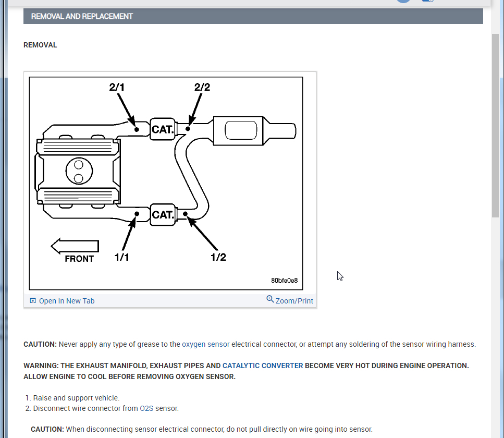Select the 1/2 sensor label
504x438 pixels.
coord(218,257)
